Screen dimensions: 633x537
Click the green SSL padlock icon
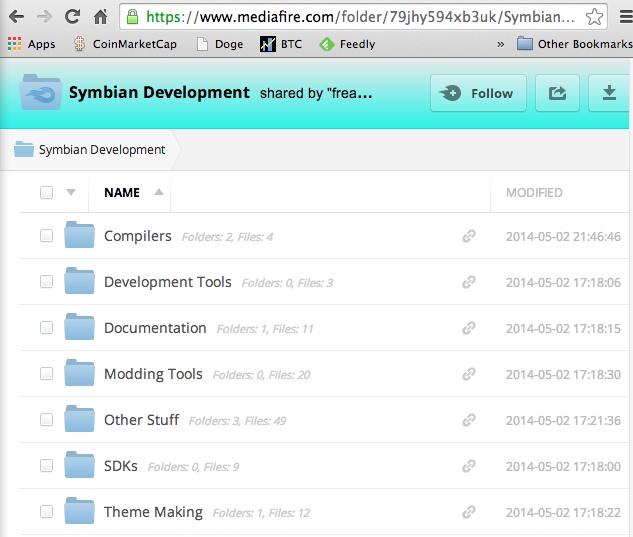pos(132,17)
